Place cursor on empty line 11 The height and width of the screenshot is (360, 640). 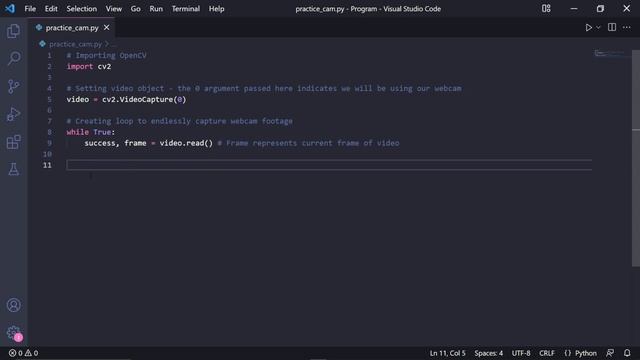tap(329, 165)
